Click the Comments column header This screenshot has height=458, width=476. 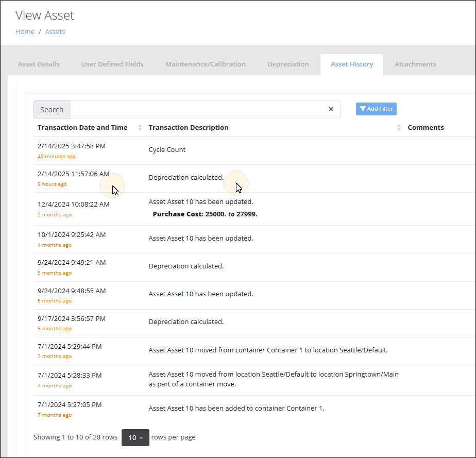point(426,127)
